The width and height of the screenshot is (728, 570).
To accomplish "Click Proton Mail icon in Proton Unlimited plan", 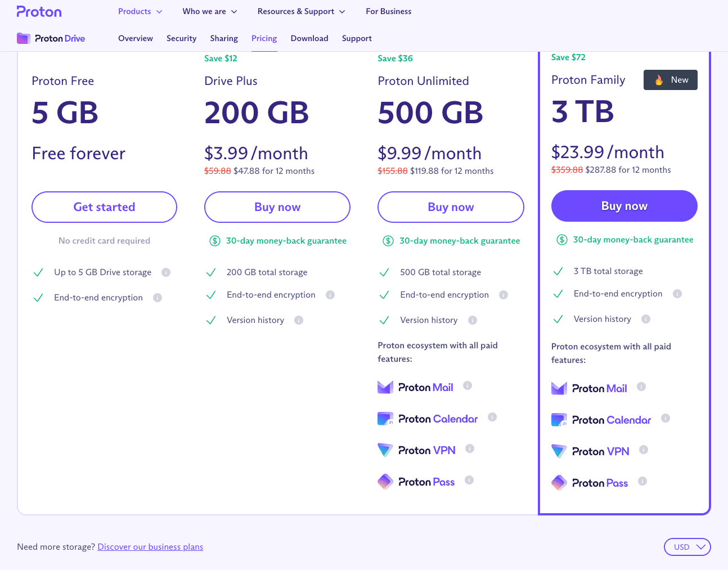I will tap(385, 387).
